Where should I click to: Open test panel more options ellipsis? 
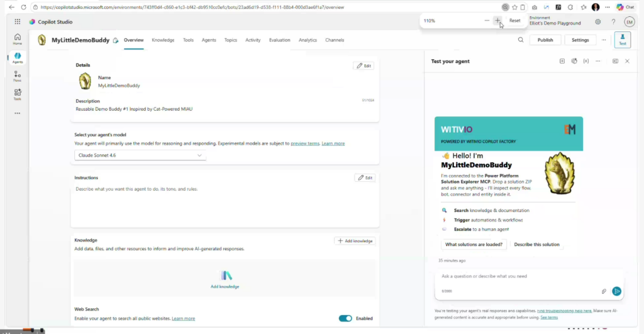coord(597,61)
